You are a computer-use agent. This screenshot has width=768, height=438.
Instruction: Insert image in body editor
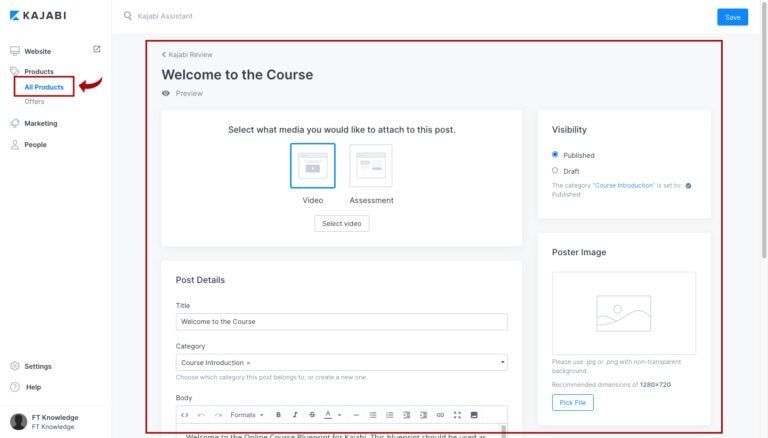click(474, 415)
